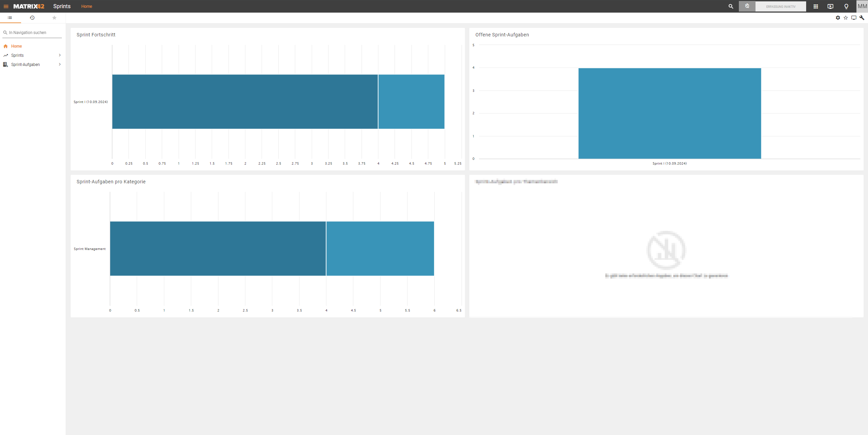
Task: Toggle the time tracking stopwatch button
Action: (x=747, y=6)
